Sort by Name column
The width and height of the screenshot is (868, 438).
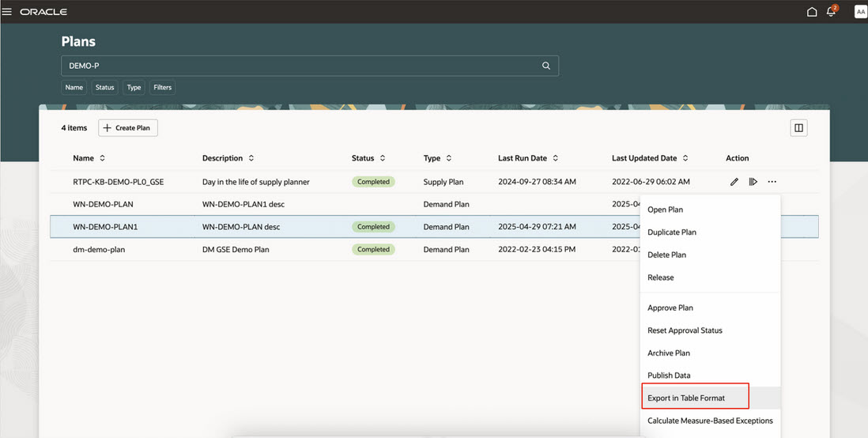pyautogui.click(x=102, y=158)
